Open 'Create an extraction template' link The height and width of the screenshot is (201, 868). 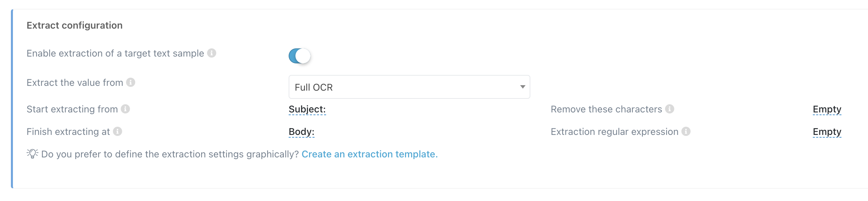(x=369, y=154)
